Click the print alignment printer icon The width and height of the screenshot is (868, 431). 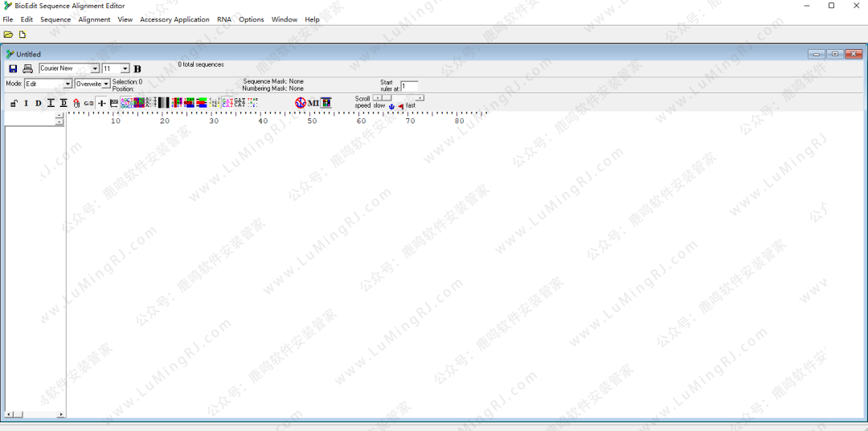[27, 69]
